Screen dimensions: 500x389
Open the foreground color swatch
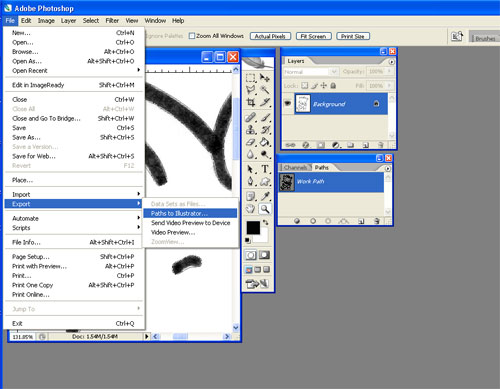tap(253, 228)
